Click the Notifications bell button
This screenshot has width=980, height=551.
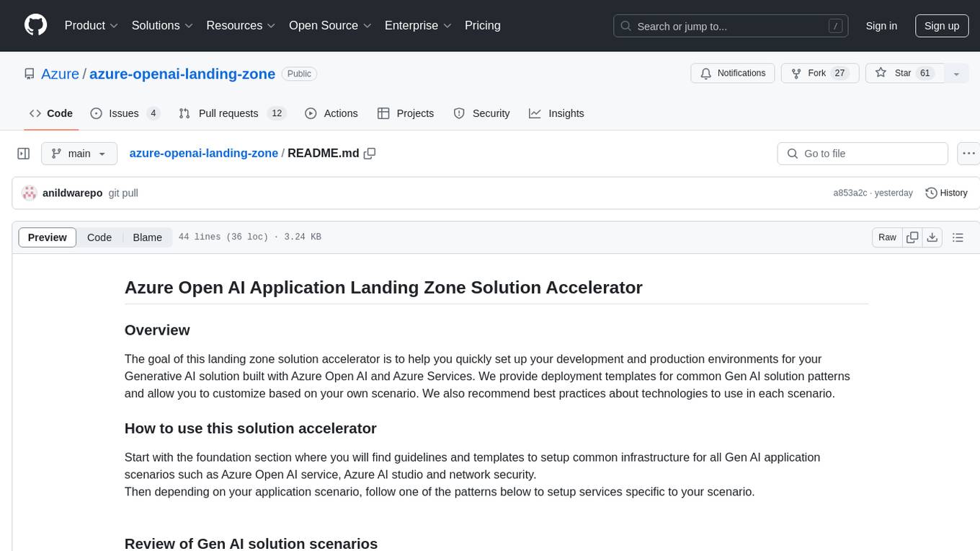(733, 74)
